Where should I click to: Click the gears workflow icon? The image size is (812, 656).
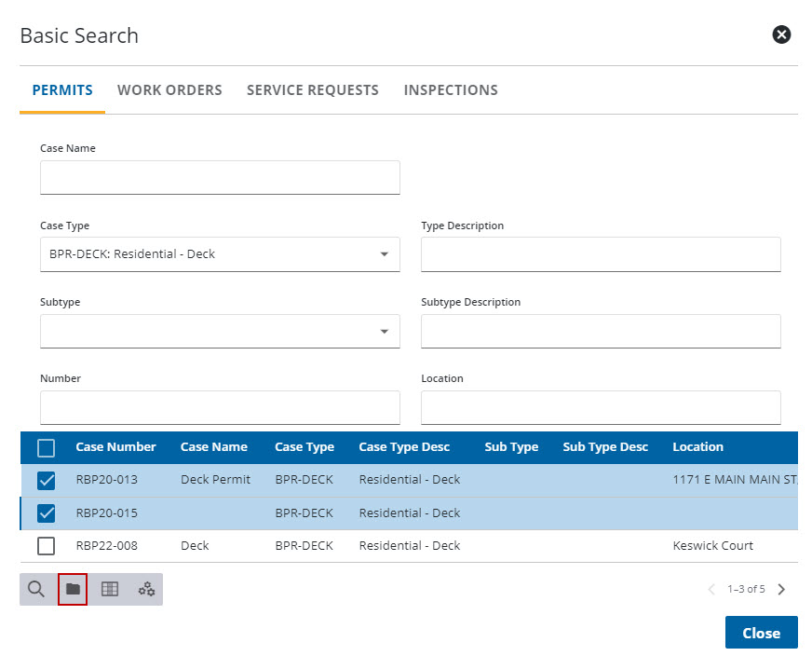[145, 589]
